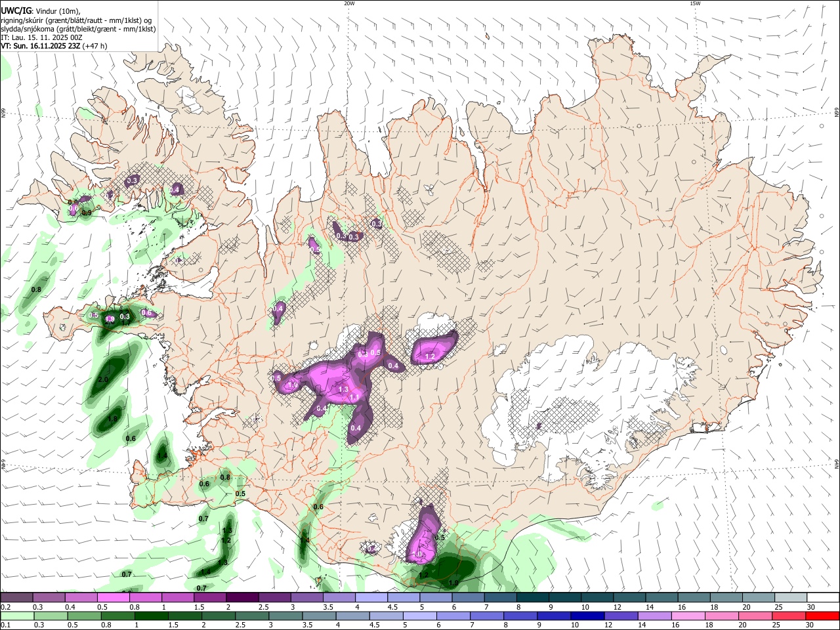Click the 'UWC/IG' bold title text

[x=16, y=11]
